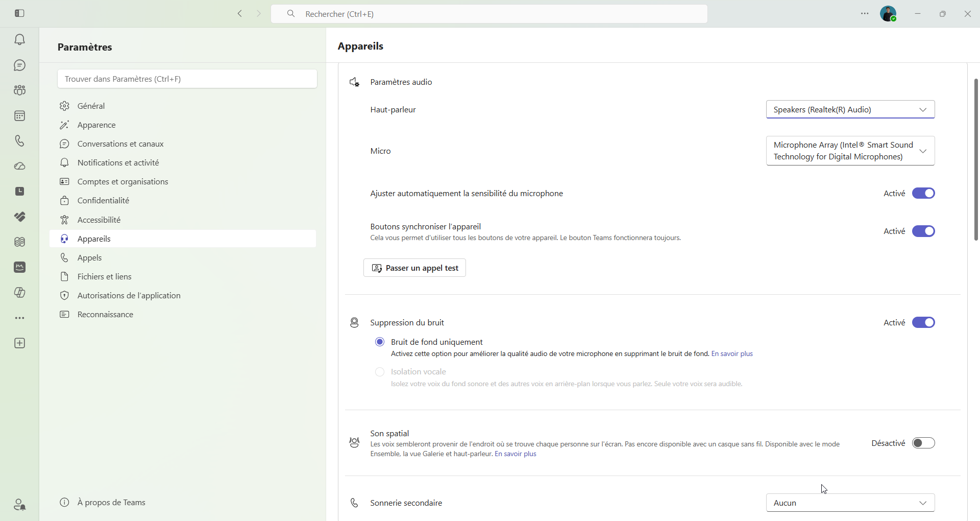Go forward with the right arrow
Image resolution: width=980 pixels, height=521 pixels.
coord(259,14)
